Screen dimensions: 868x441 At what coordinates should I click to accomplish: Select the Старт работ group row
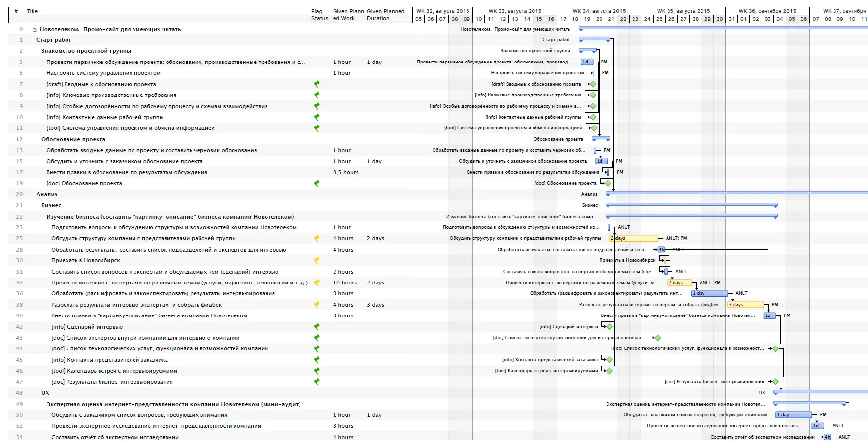pos(54,40)
